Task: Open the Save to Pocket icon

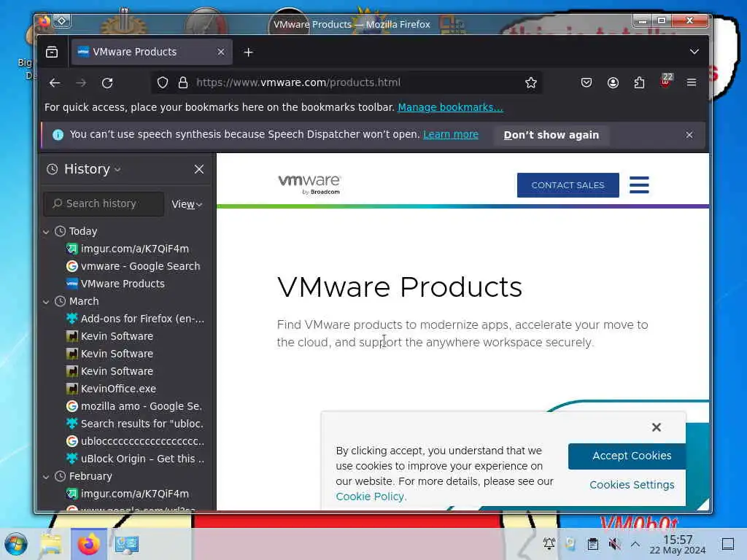Action: pyautogui.click(x=587, y=83)
